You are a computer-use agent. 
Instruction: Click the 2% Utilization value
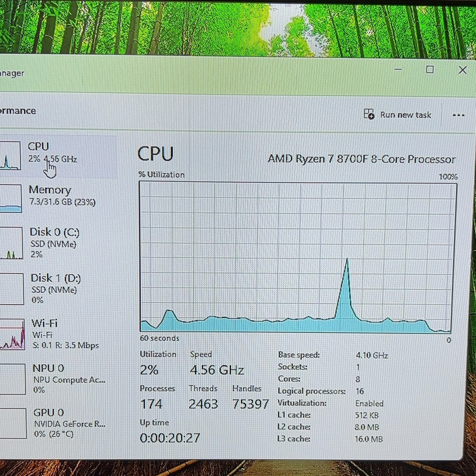tap(149, 370)
